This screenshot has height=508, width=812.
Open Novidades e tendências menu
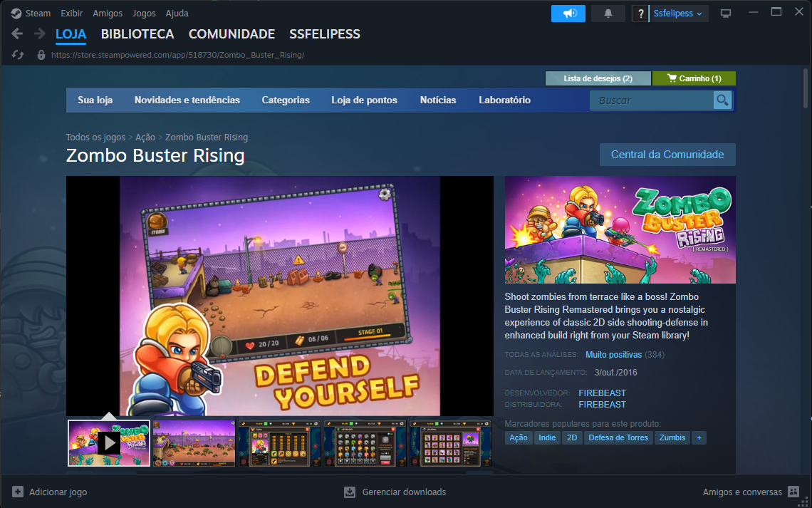click(x=187, y=100)
